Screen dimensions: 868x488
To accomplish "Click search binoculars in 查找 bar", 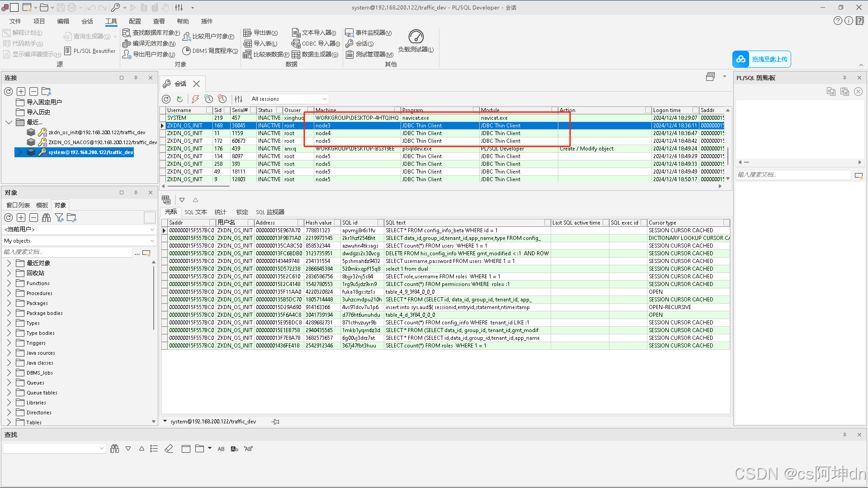I will click(114, 449).
